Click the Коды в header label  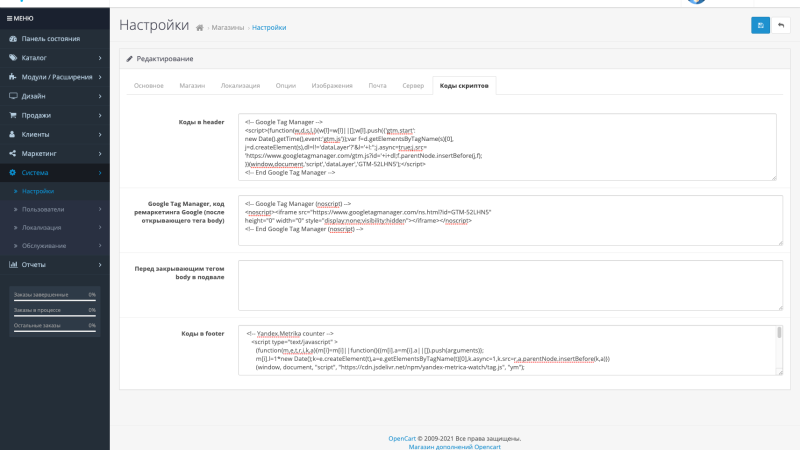[x=201, y=122]
